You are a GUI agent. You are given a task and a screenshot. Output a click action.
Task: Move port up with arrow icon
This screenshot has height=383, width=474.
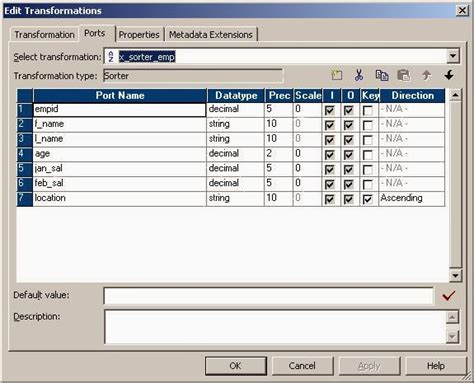click(x=427, y=75)
